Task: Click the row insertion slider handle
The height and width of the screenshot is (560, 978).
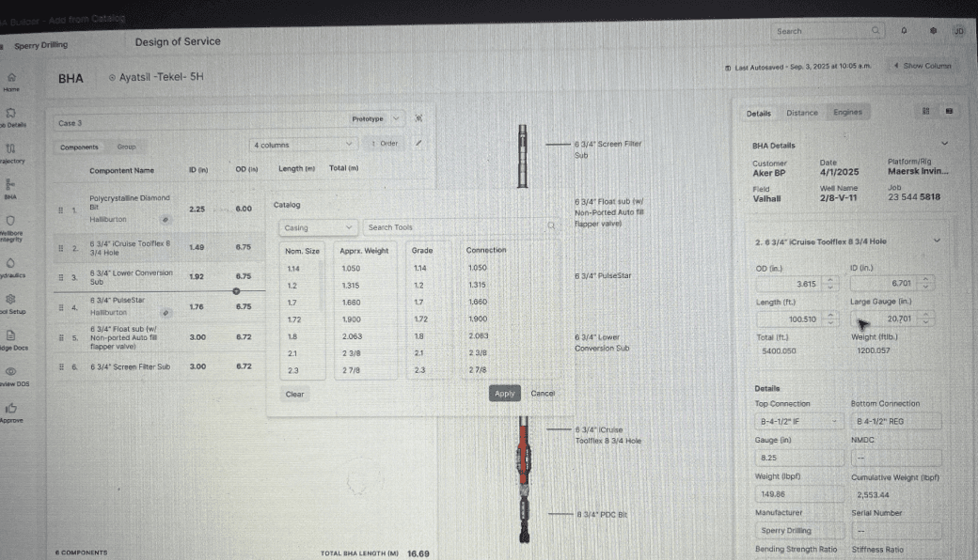Action: 236,291
